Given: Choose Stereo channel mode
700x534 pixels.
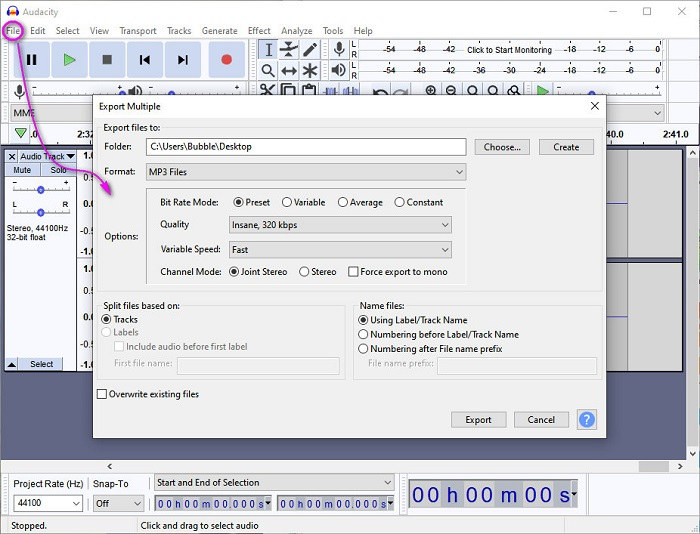Looking at the screenshot, I should coord(318,271).
